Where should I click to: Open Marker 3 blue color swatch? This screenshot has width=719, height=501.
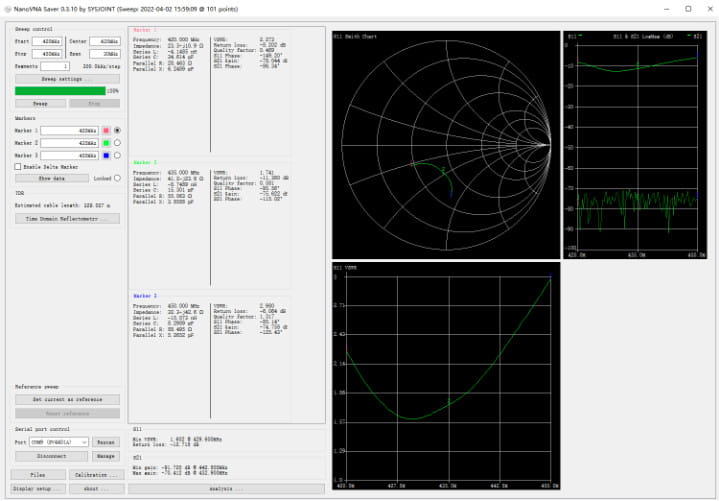[105, 156]
